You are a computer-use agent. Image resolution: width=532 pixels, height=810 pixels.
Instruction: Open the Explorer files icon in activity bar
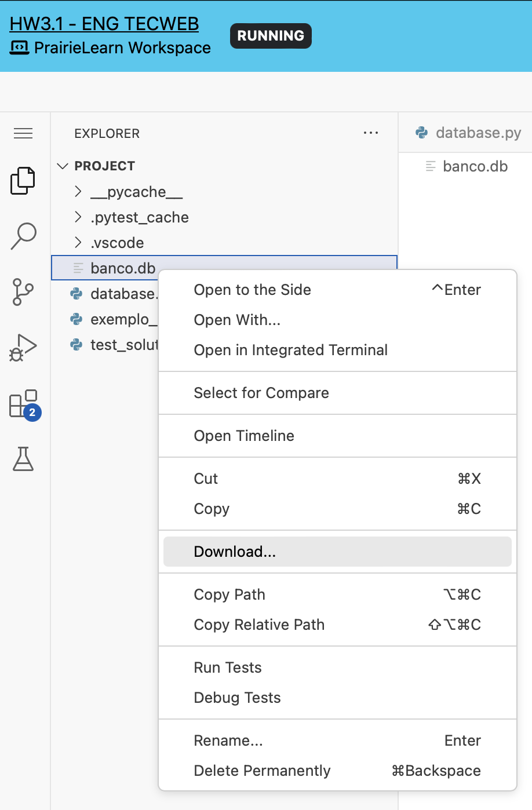tap(23, 180)
